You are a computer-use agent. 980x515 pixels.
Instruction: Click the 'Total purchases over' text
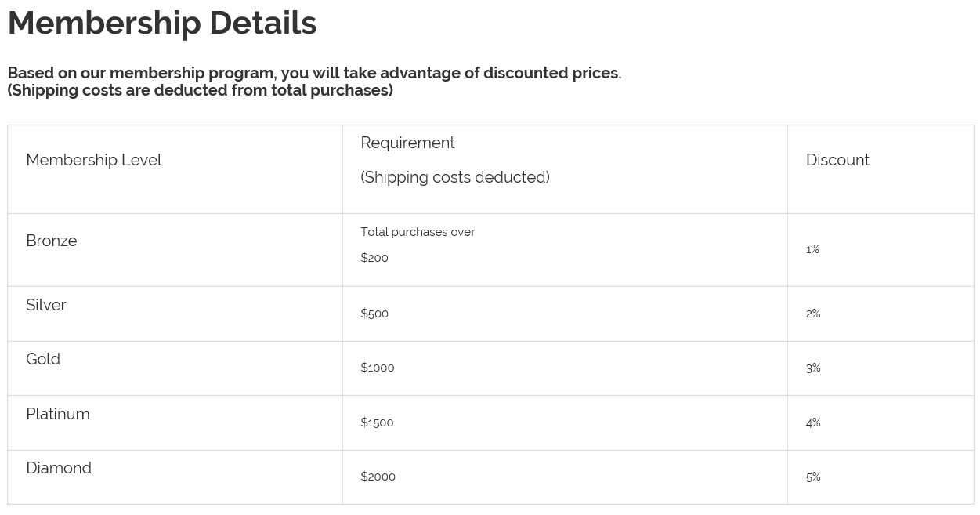pos(418,232)
